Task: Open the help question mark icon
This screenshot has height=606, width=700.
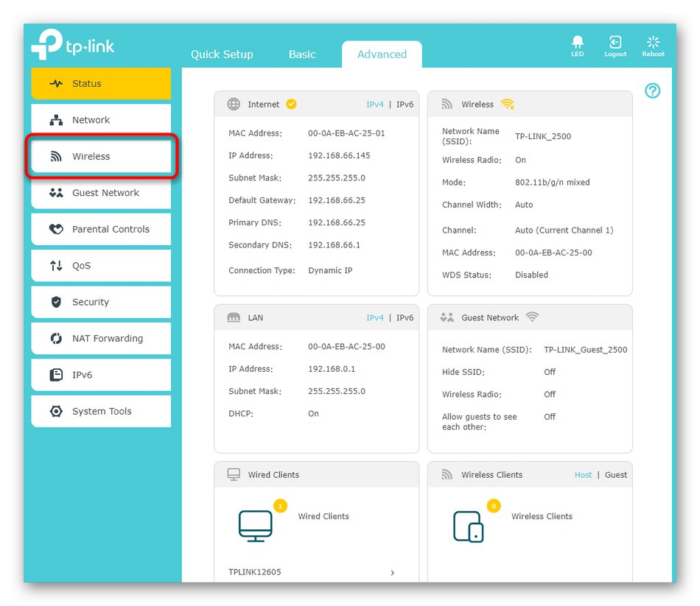Action: click(x=652, y=91)
